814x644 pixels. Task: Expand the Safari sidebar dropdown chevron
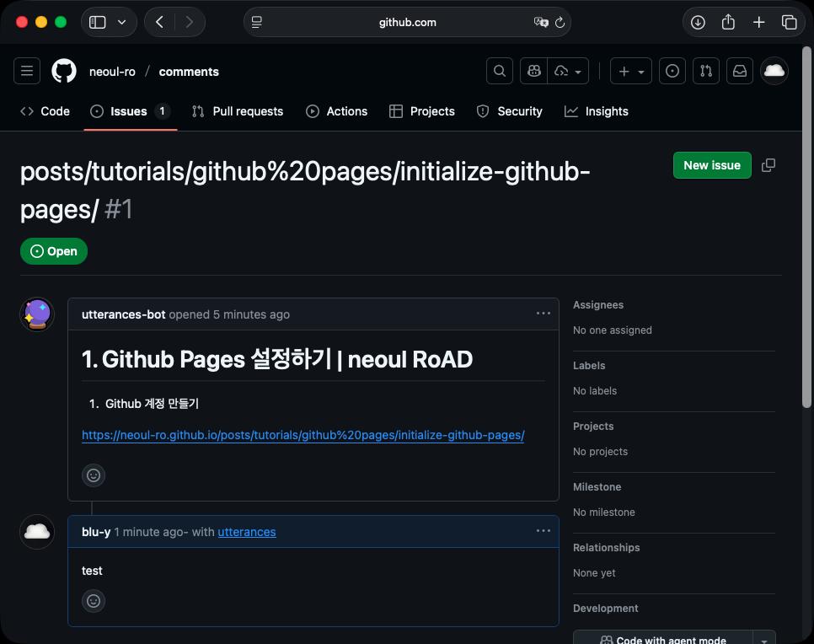122,23
